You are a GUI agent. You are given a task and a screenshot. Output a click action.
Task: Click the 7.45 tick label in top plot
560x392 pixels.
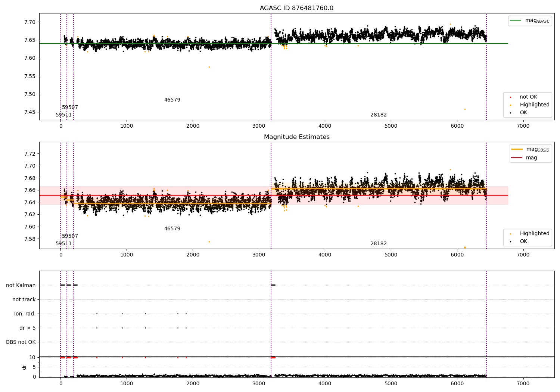click(29, 112)
